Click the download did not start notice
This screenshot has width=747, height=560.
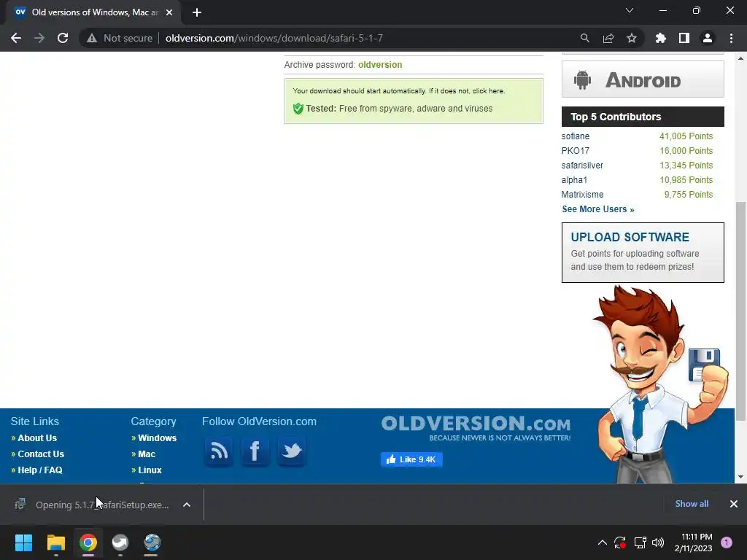[x=399, y=91]
